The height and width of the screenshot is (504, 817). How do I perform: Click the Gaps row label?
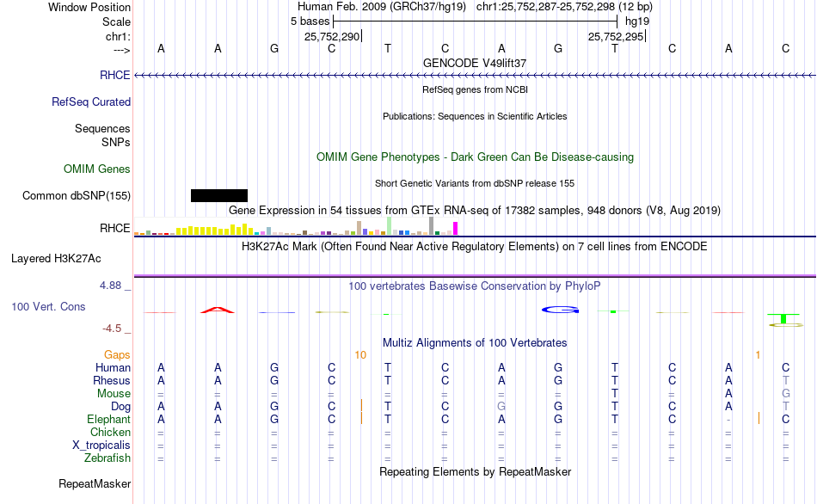(117, 355)
